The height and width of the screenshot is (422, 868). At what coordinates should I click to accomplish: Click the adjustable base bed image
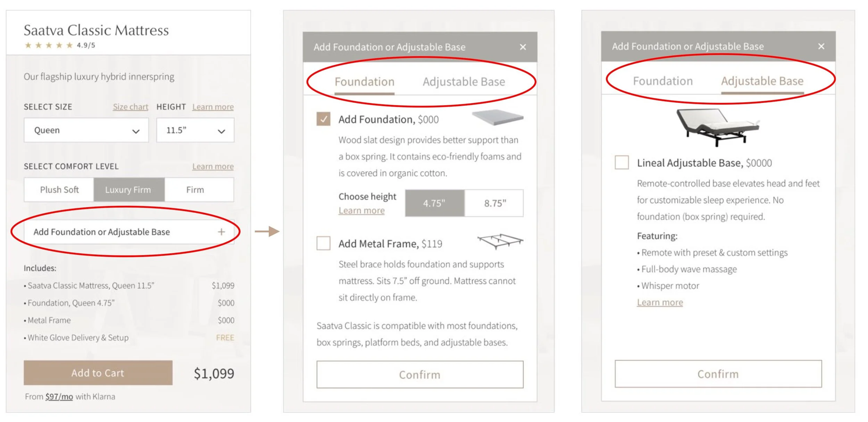tap(718, 127)
